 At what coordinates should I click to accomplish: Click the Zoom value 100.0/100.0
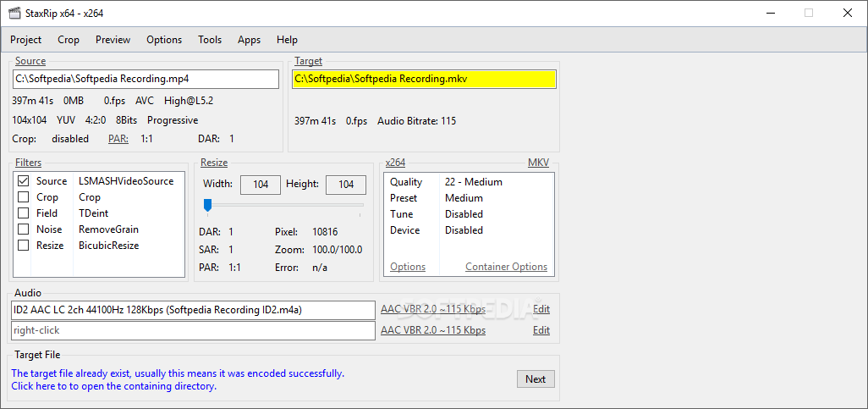click(337, 250)
